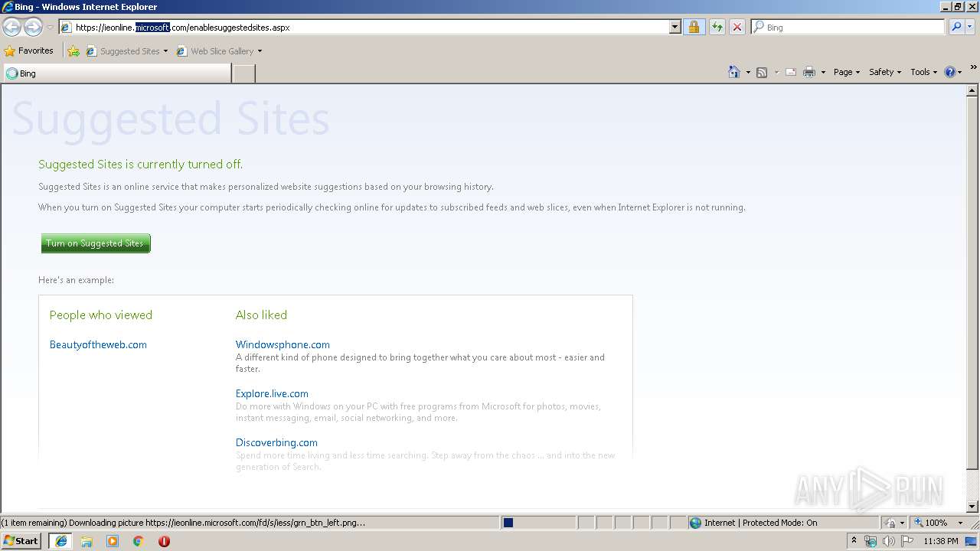Click the Read mail envelope icon
The height and width of the screenshot is (551, 980).
click(x=791, y=72)
